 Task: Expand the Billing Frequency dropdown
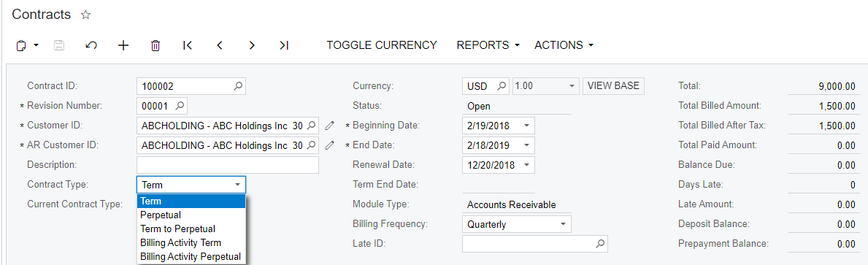(x=563, y=224)
